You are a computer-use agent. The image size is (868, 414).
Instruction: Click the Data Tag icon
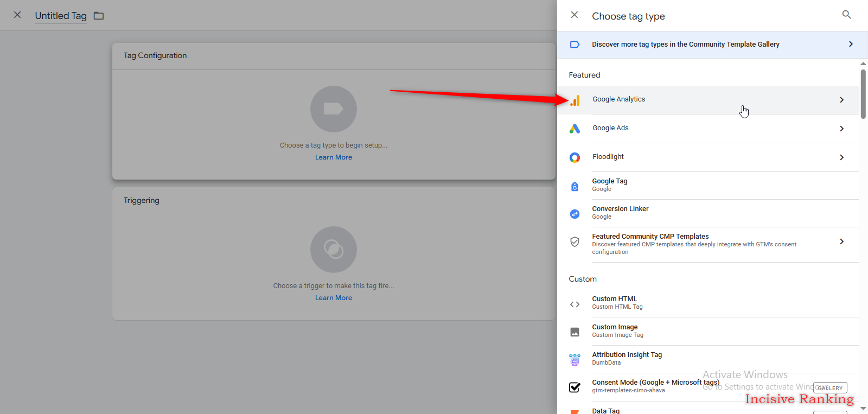575,412
